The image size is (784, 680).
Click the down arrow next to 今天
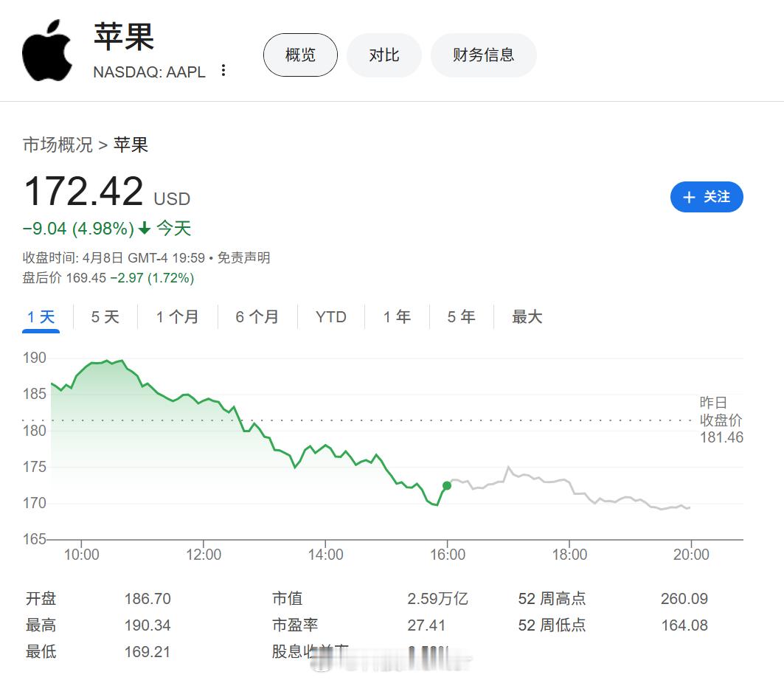145,229
